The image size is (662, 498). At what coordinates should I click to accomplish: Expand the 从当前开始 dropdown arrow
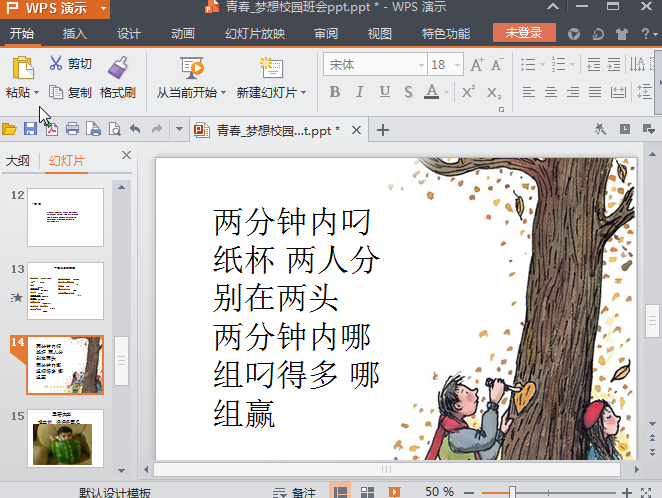223,92
